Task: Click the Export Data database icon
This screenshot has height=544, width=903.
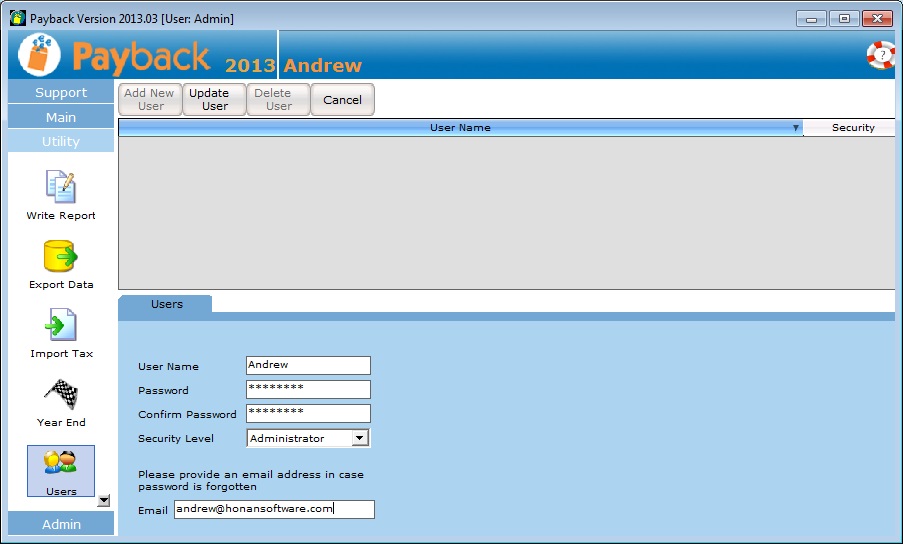Action: click(x=61, y=257)
